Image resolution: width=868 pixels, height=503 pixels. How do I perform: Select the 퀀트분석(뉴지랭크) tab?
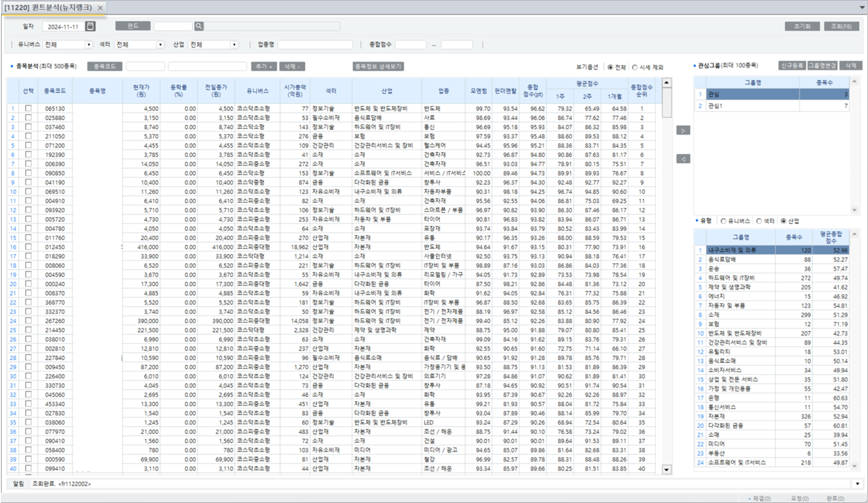tap(48, 8)
